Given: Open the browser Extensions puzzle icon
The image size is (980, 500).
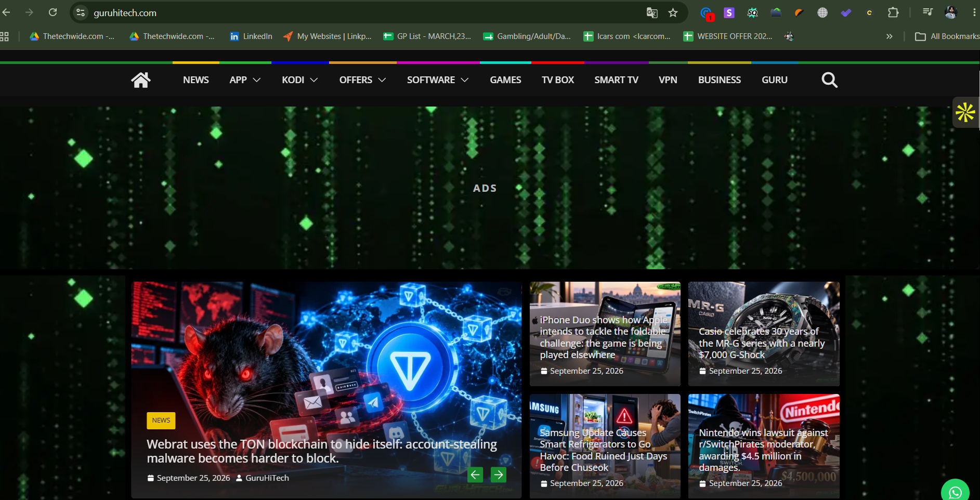Looking at the screenshot, I should [893, 12].
